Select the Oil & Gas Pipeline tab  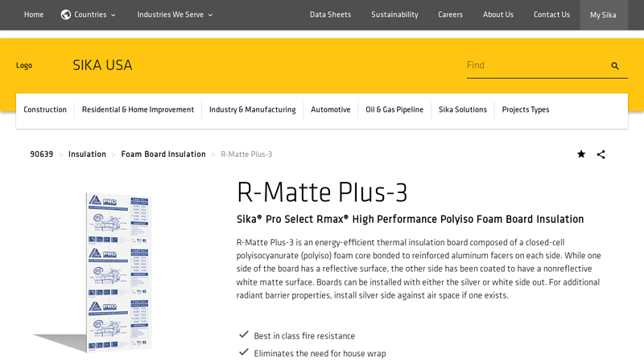pos(394,109)
